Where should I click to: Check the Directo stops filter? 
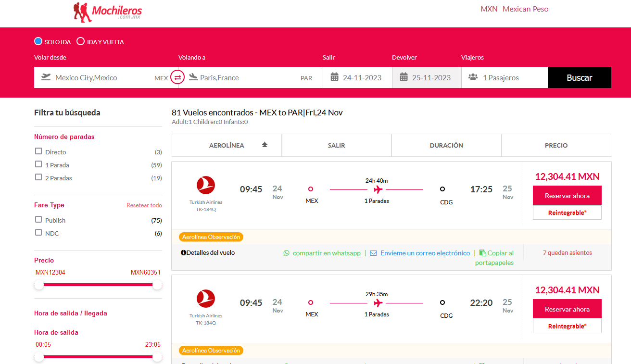click(x=38, y=151)
